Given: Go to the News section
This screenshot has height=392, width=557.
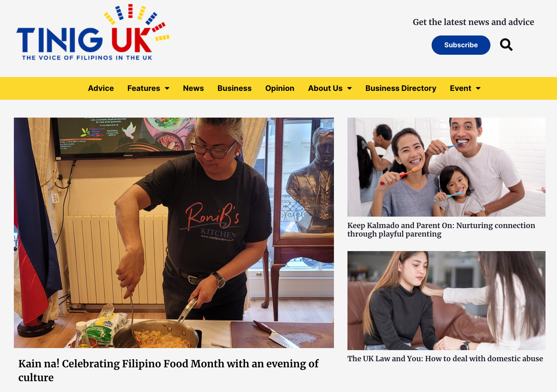Looking at the screenshot, I should tap(193, 88).
